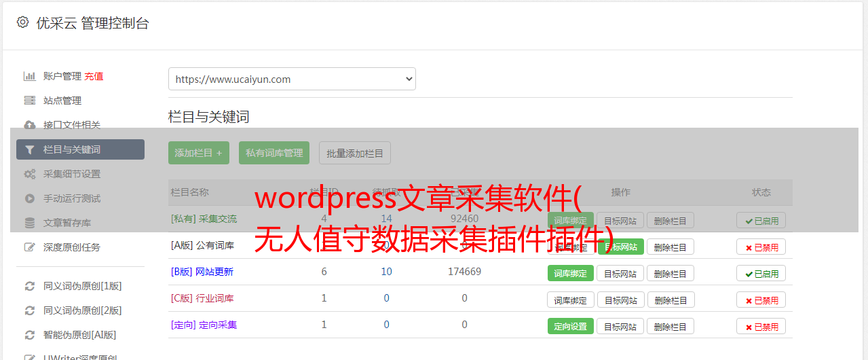
Task: Click 词库绑定 for 网站更新 row
Action: tap(571, 273)
